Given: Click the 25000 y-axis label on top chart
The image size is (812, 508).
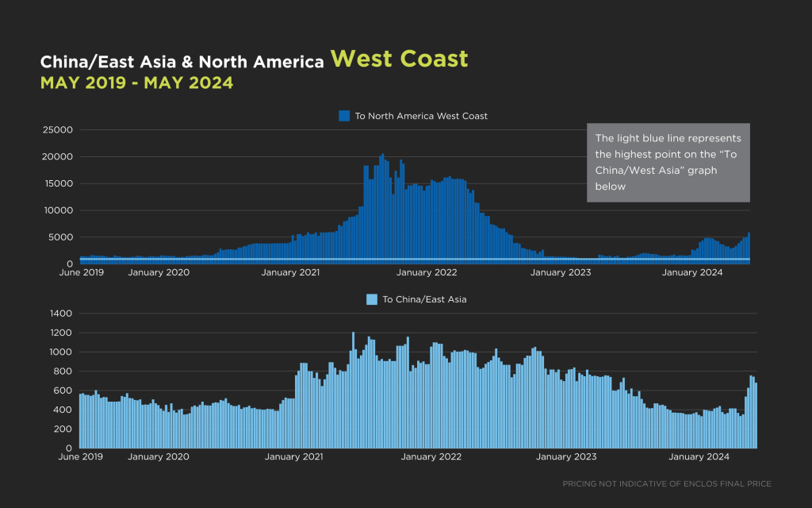Looking at the screenshot, I should pyautogui.click(x=57, y=130).
